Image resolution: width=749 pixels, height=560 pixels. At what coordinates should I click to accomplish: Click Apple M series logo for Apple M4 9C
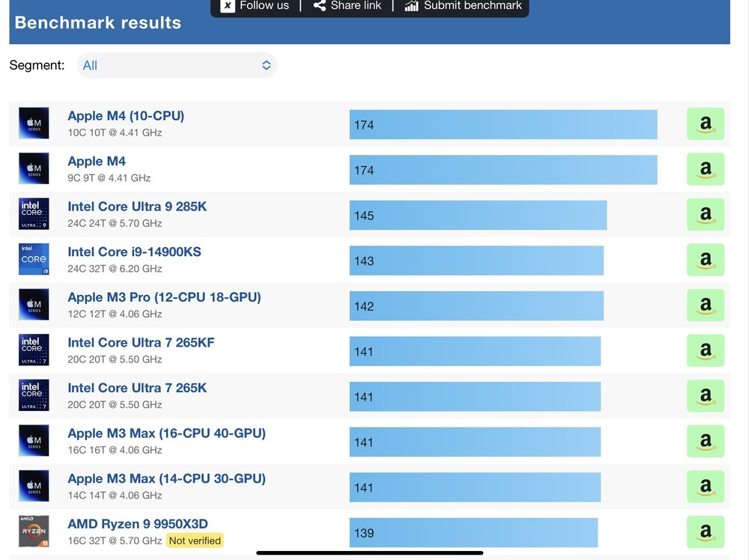tap(34, 168)
